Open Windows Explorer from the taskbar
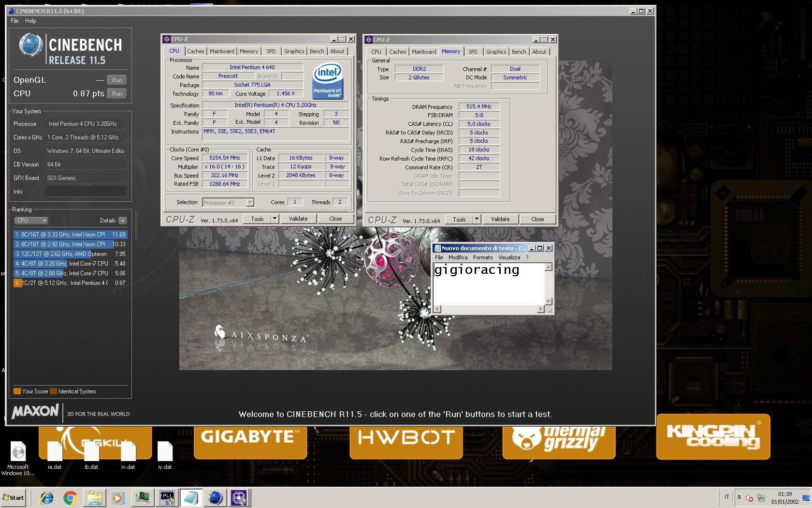This screenshot has width=812, height=508. (x=95, y=497)
